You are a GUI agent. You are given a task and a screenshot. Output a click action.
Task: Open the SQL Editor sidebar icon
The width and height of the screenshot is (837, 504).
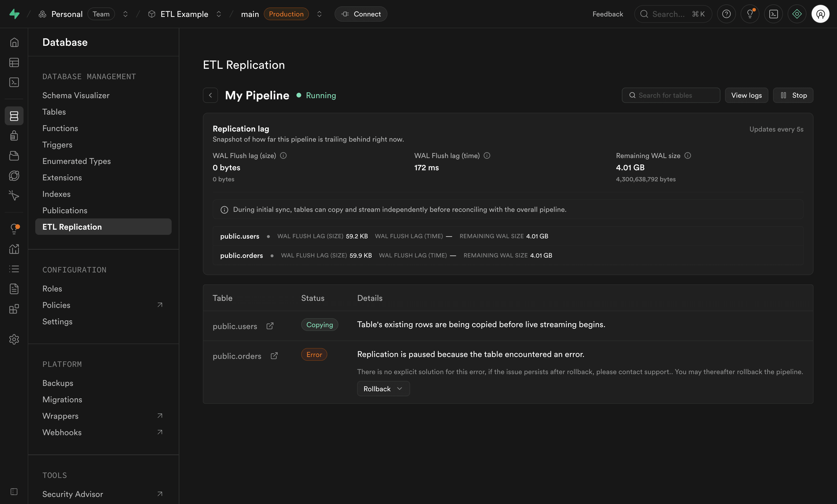(x=14, y=82)
